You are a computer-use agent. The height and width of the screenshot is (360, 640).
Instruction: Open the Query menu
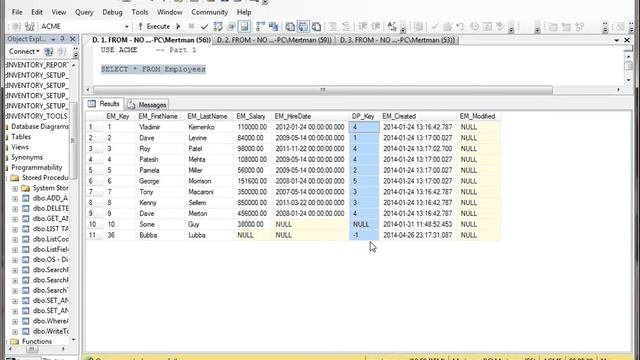coord(84,12)
